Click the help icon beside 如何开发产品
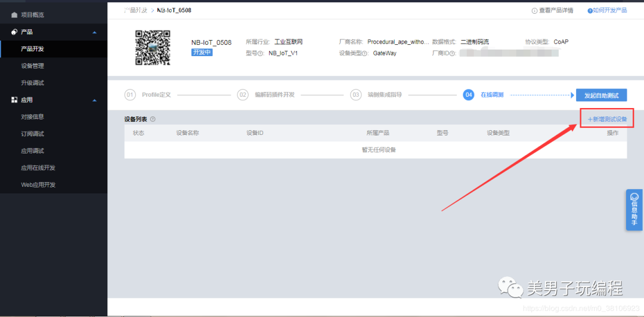 coord(590,11)
